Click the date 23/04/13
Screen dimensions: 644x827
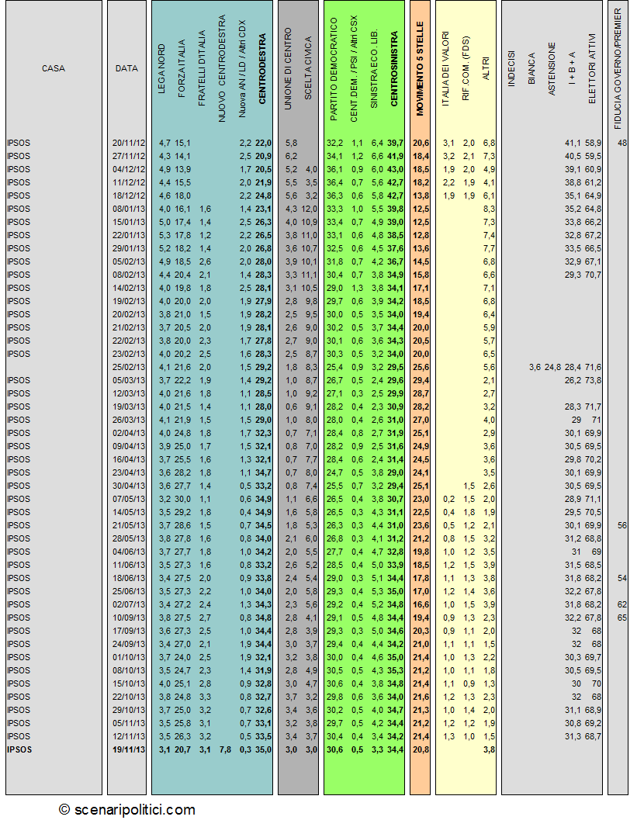(x=129, y=472)
